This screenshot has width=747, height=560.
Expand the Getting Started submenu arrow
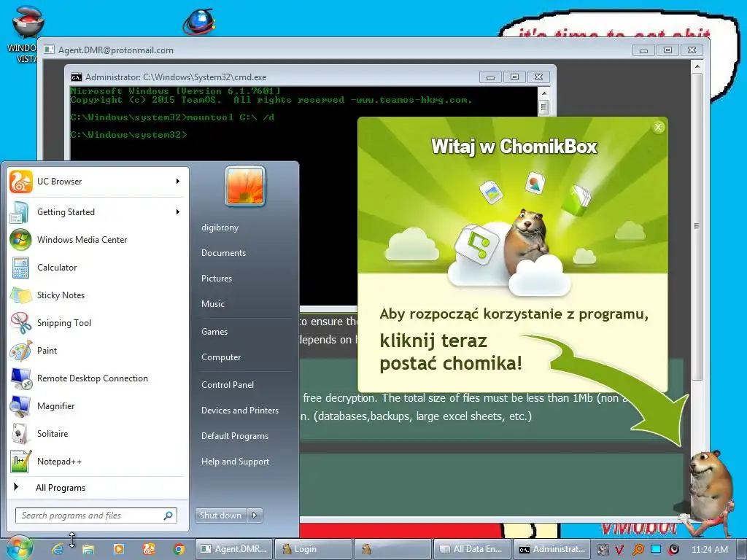pyautogui.click(x=178, y=212)
